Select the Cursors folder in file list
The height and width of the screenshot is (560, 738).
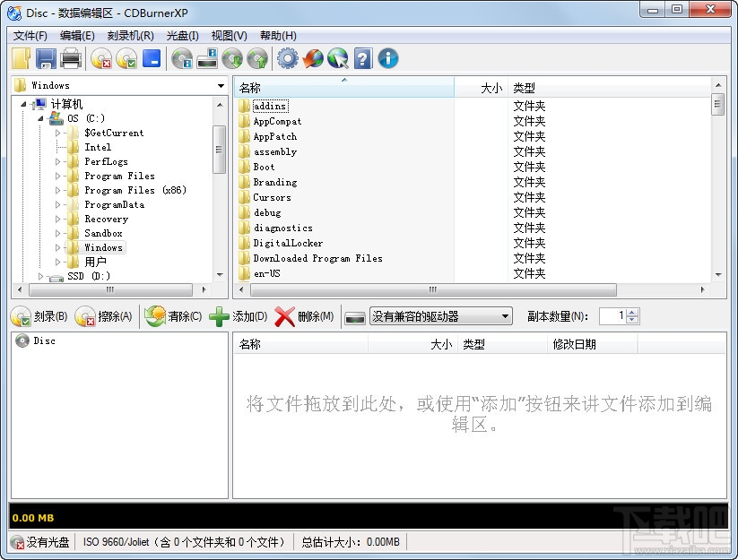pyautogui.click(x=272, y=197)
